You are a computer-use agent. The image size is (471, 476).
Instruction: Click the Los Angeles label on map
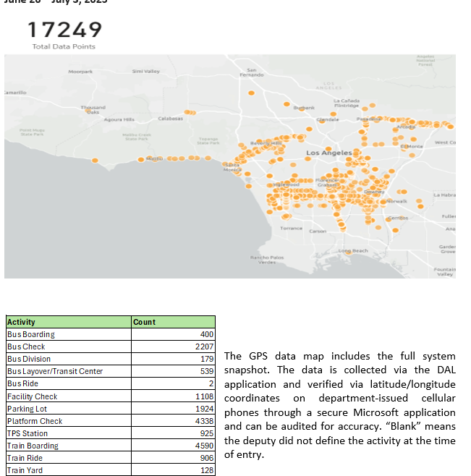329,153
